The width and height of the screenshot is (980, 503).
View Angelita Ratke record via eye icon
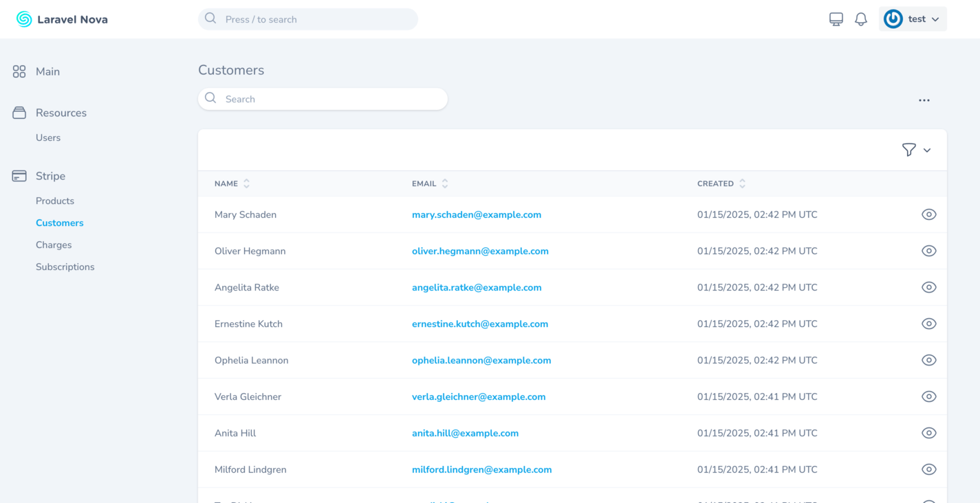point(929,287)
